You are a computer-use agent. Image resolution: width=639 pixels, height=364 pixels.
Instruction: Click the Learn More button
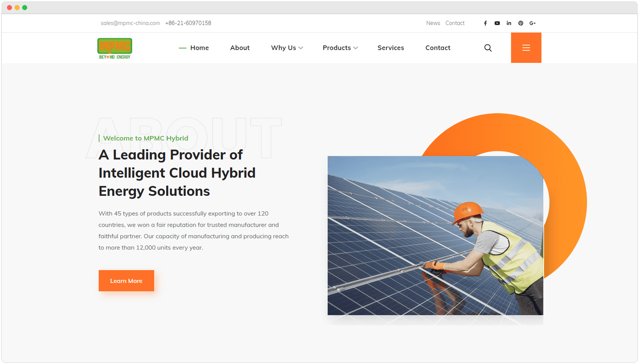(x=126, y=281)
